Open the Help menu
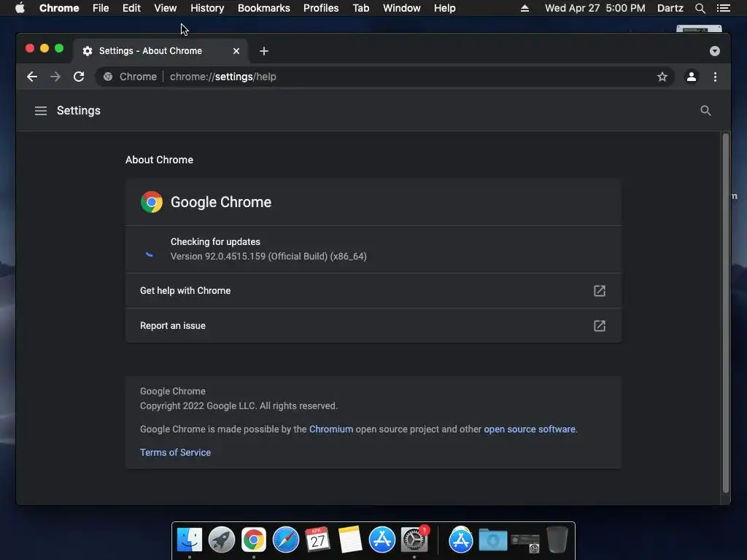The height and width of the screenshot is (560, 747). [x=444, y=8]
